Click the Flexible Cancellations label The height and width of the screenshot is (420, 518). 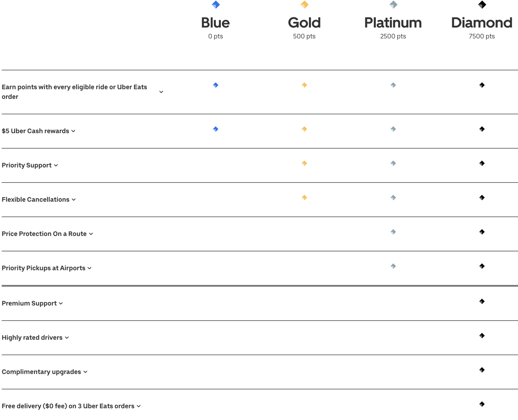coord(36,200)
